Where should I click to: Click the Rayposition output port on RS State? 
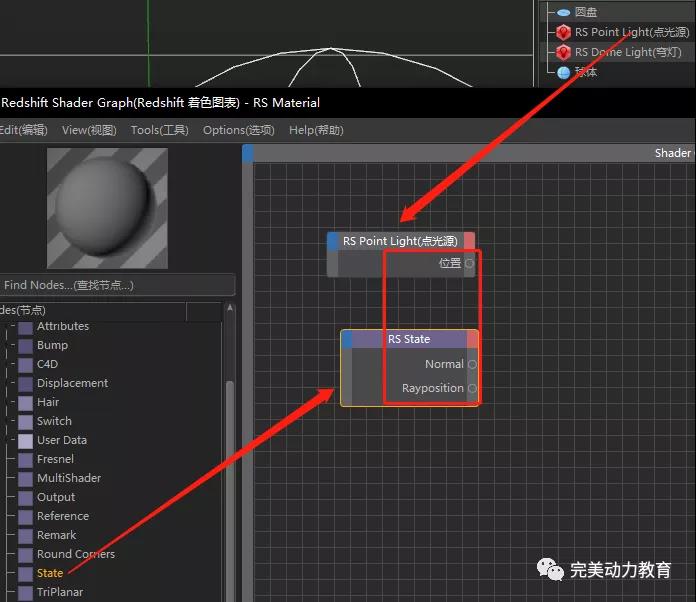tap(473, 388)
